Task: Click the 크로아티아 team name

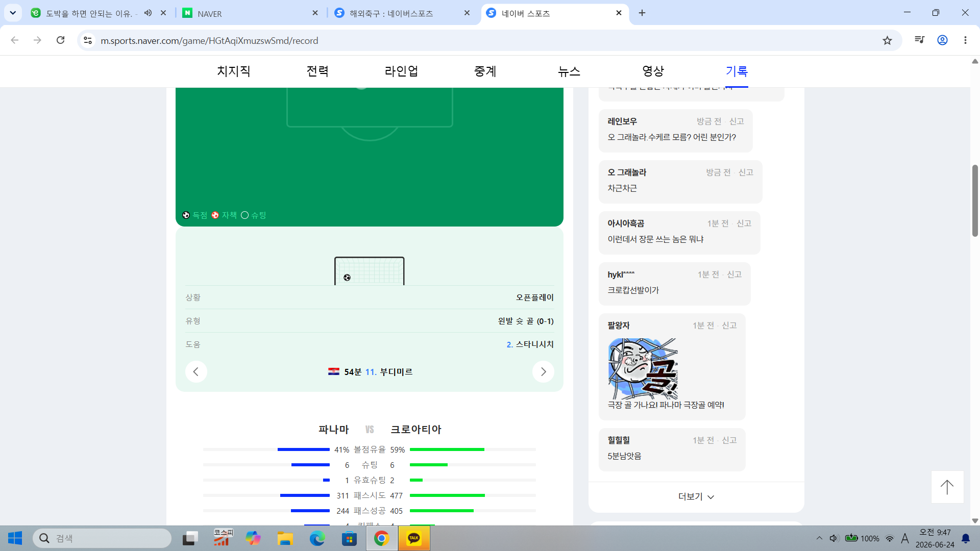Action: pos(416,430)
